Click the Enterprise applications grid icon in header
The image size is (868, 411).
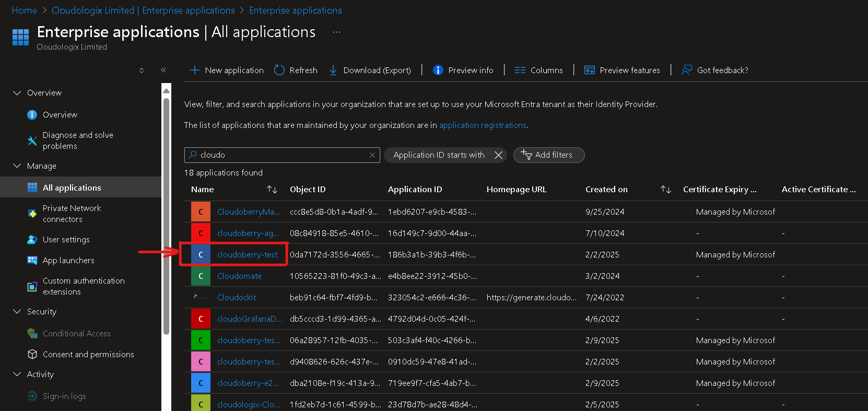pos(20,37)
